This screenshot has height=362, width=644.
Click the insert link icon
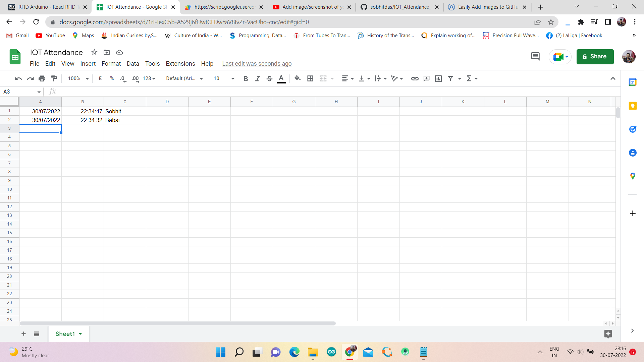(x=415, y=78)
